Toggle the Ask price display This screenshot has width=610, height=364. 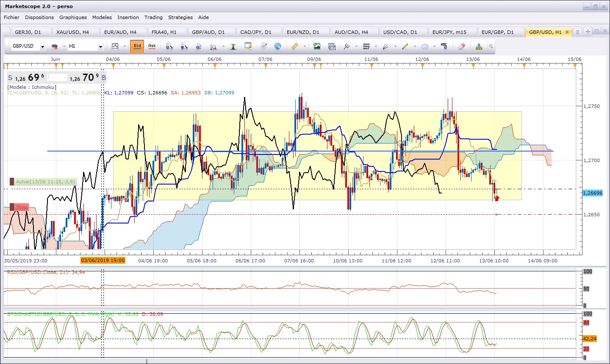pos(152,46)
